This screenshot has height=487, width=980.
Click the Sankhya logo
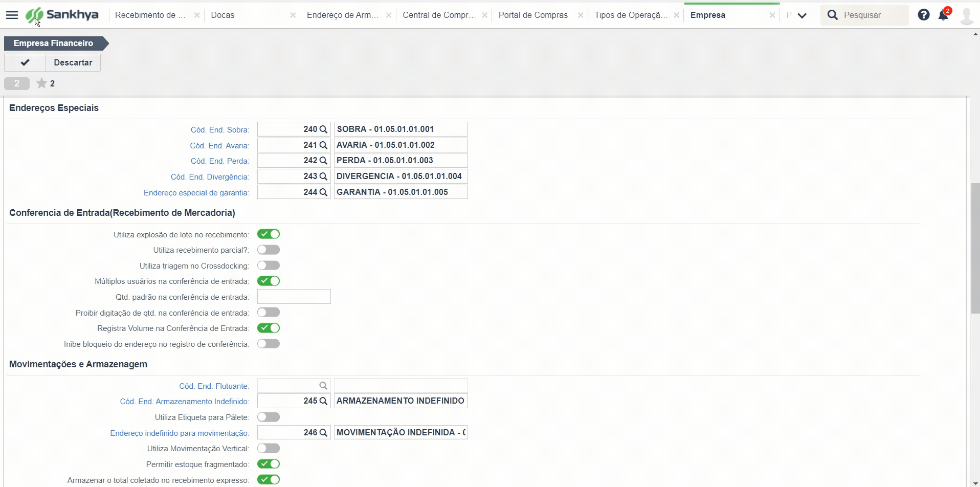62,15
